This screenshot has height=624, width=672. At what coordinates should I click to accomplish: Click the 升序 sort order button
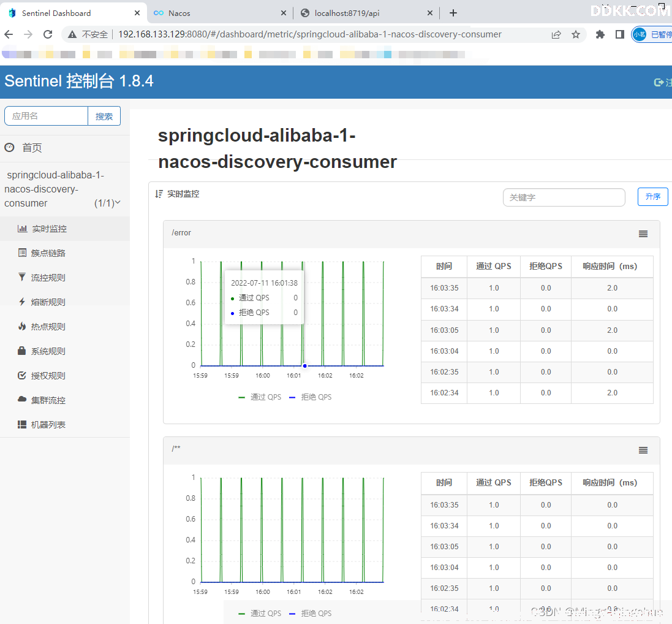tap(653, 196)
